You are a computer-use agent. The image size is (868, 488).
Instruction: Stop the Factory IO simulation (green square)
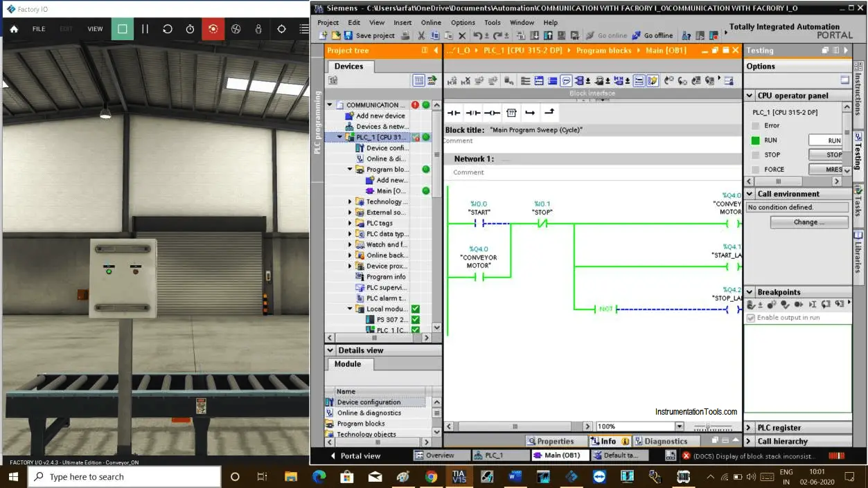click(x=123, y=29)
